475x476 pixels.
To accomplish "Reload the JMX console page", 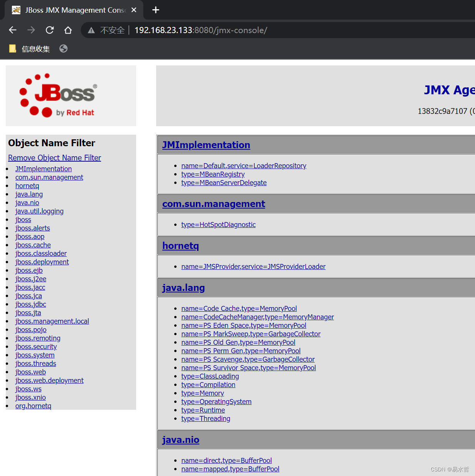I will [x=50, y=30].
